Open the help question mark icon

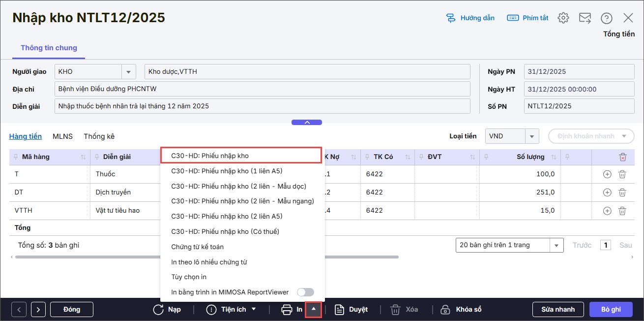pos(607,18)
